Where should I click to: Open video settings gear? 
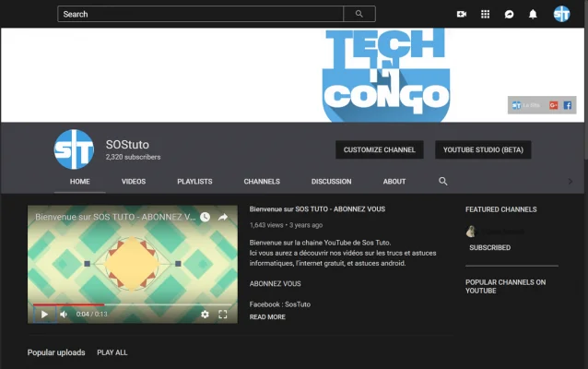point(205,315)
